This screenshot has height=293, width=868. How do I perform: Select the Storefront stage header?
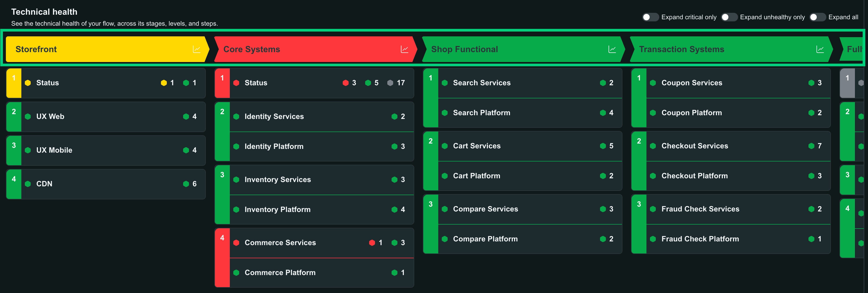coord(107,49)
